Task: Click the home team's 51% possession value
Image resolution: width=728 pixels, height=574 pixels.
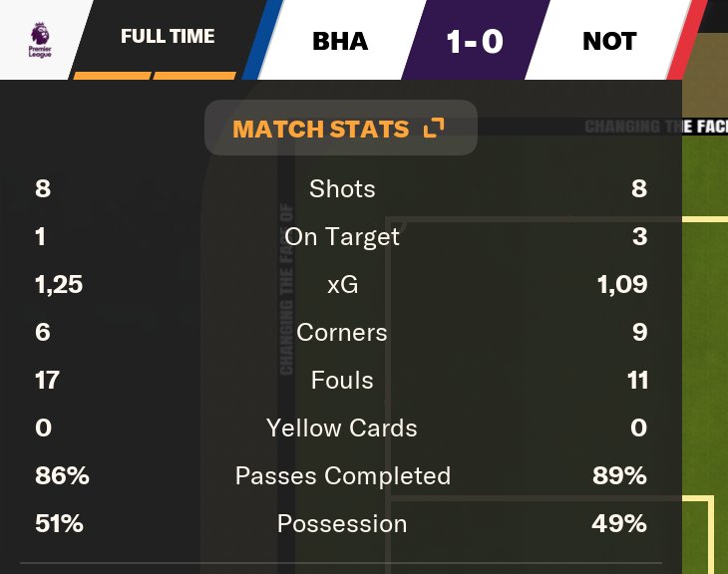Action: pyautogui.click(x=59, y=523)
